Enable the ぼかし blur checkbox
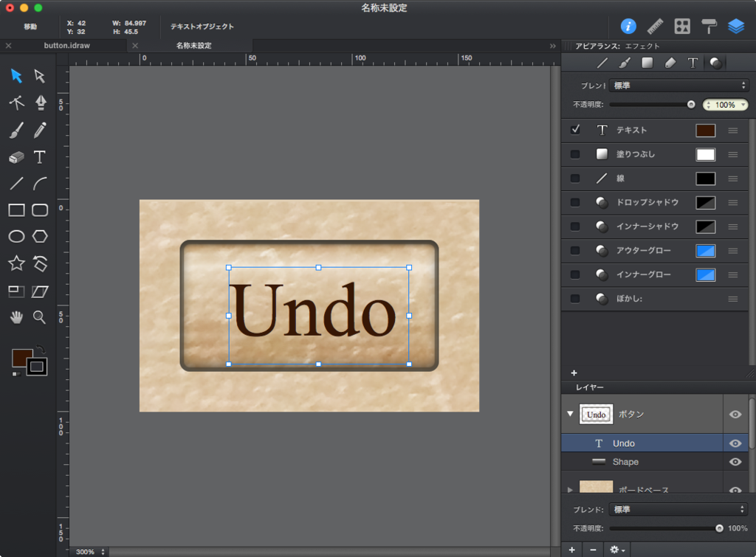756x557 pixels. pos(575,299)
